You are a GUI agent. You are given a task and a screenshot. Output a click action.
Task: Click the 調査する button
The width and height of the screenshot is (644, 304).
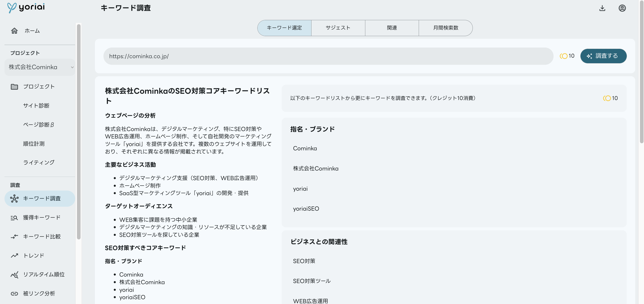[603, 56]
